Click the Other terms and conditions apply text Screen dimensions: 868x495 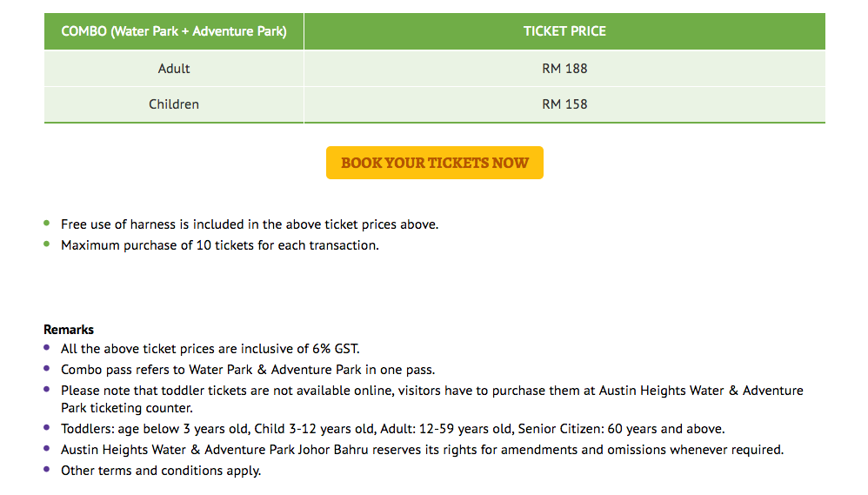tap(161, 471)
